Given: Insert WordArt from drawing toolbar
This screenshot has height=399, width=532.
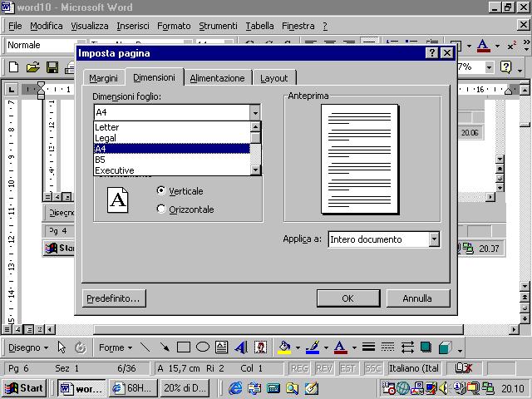Looking at the screenshot, I should click(241, 347).
